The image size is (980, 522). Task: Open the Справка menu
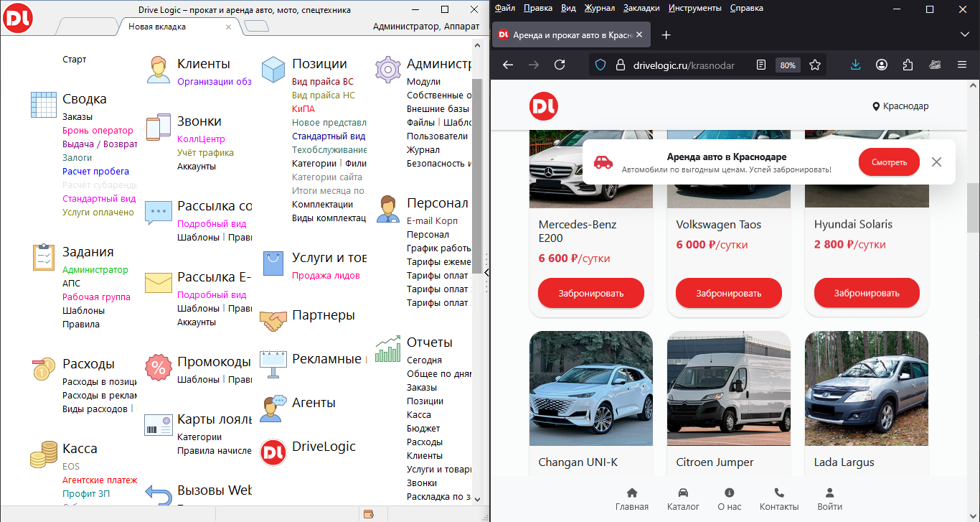[x=747, y=9]
